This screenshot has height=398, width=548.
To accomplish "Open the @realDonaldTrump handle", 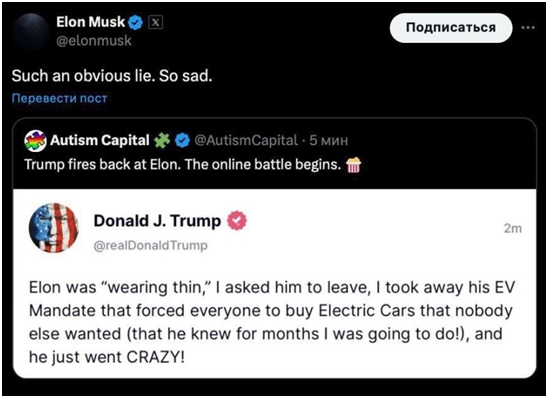I will 151,246.
